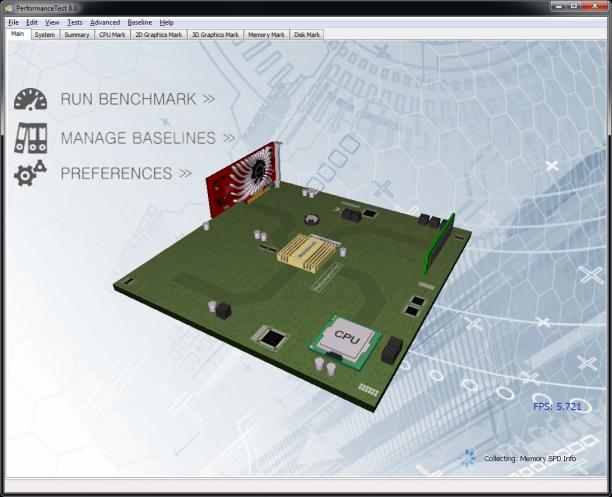
Task: Click the PerformanceTest 8.0 window title
Action: [x=47, y=8]
